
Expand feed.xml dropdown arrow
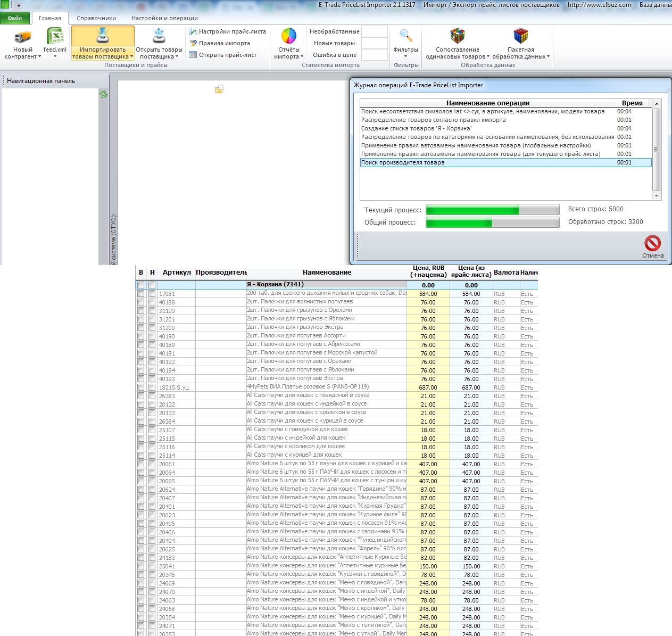[x=55, y=56]
